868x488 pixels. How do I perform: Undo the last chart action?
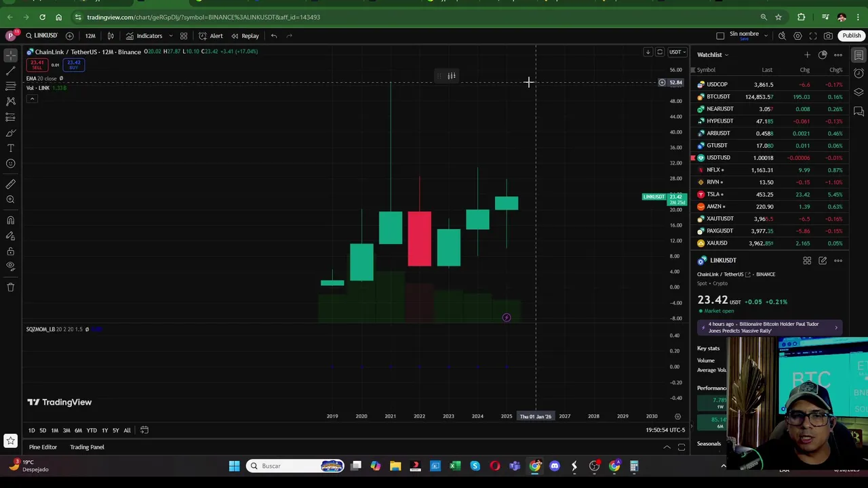tap(274, 35)
